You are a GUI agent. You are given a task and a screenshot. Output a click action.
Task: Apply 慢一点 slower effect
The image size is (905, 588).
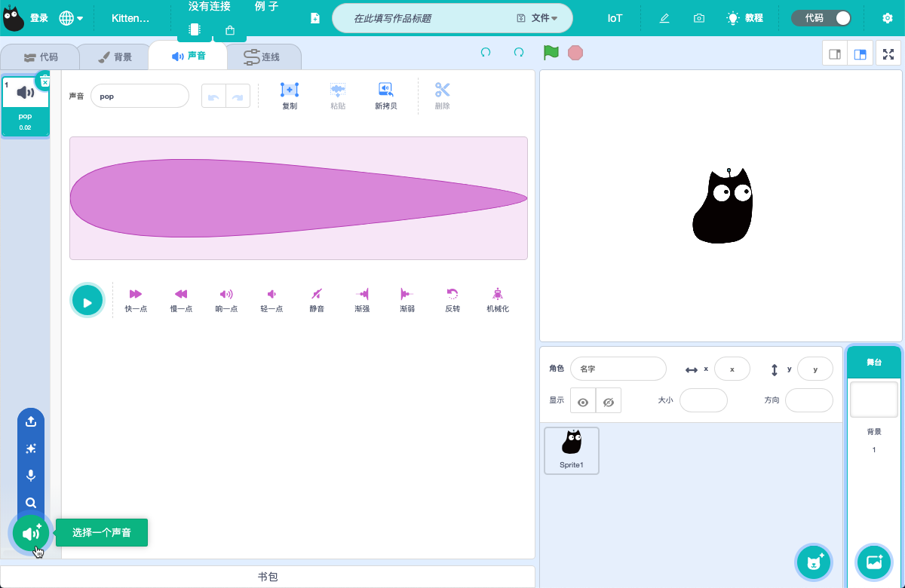pyautogui.click(x=181, y=299)
